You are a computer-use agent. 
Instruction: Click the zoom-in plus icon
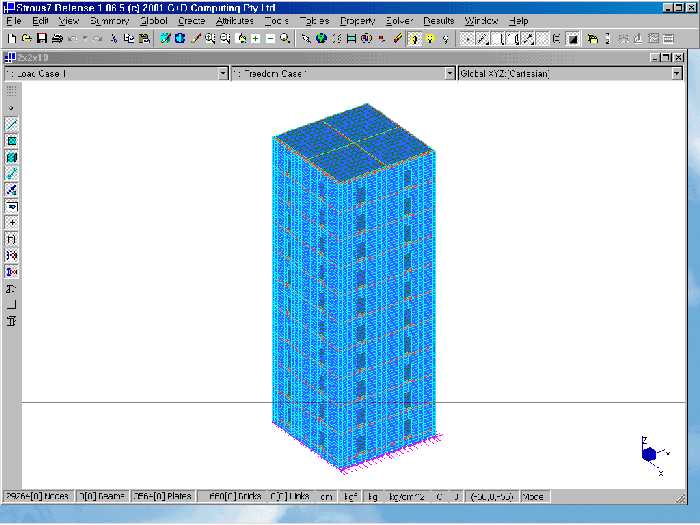tap(256, 38)
